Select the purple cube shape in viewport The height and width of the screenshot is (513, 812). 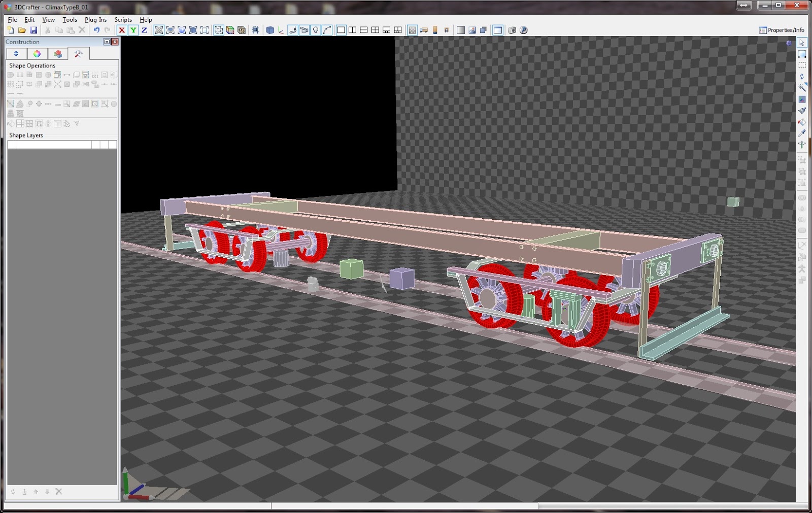point(402,278)
